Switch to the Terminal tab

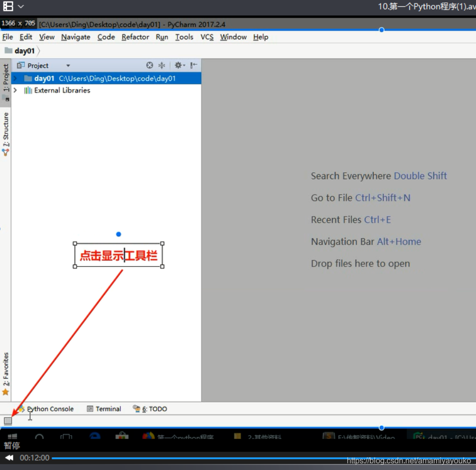(x=104, y=409)
